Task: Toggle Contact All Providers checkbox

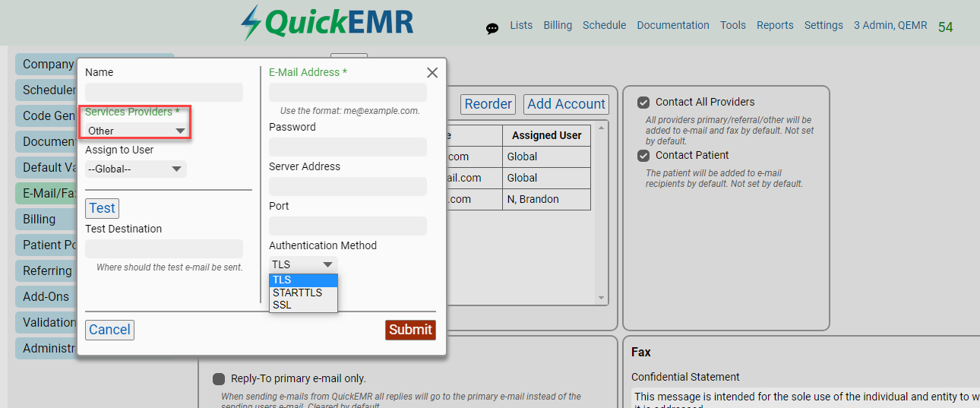Action: pos(643,103)
